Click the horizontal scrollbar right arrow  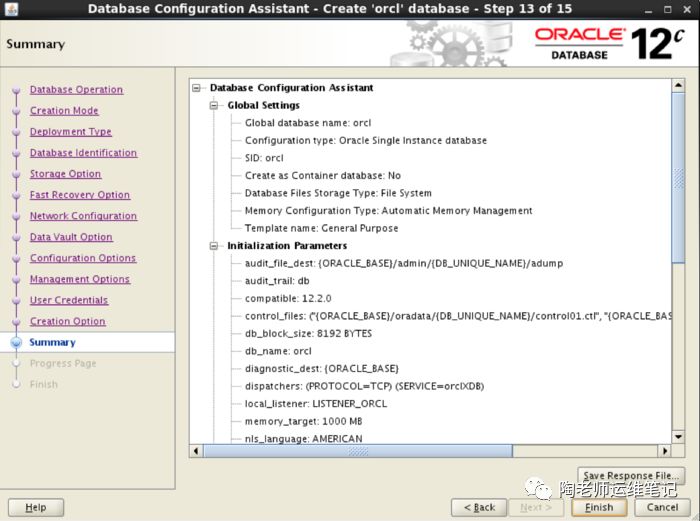pos(664,451)
